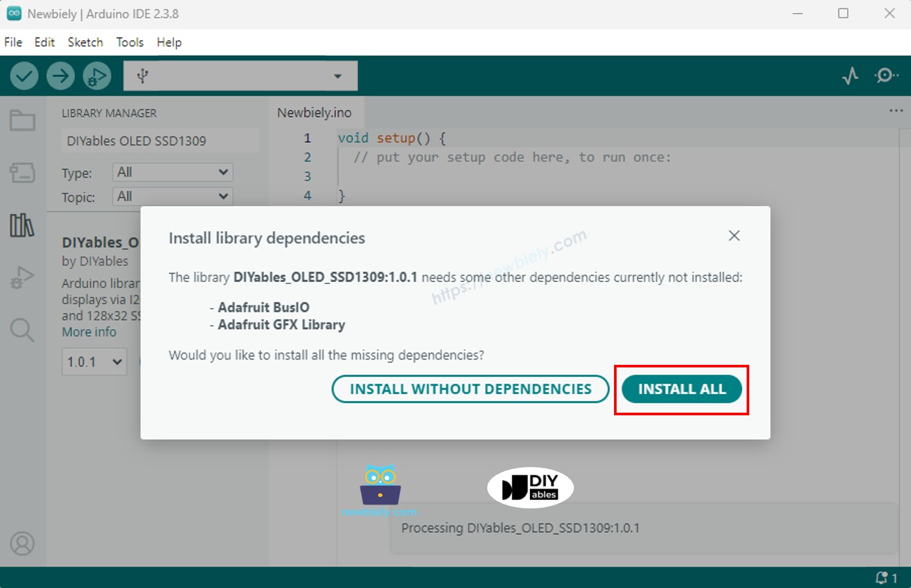The height and width of the screenshot is (588, 911).
Task: Click the account profile icon at bottom left
Action: [23, 544]
